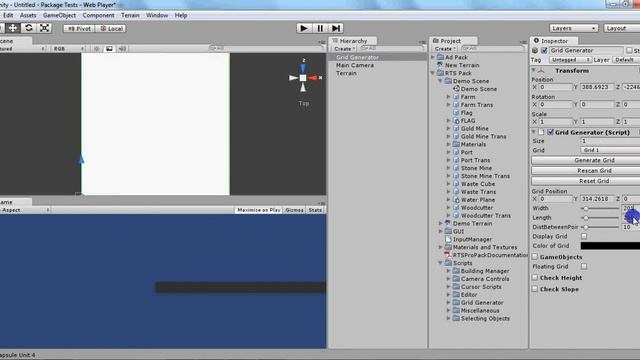Click the New Terrain asset icon
The width and height of the screenshot is (640, 360).
tap(440, 65)
